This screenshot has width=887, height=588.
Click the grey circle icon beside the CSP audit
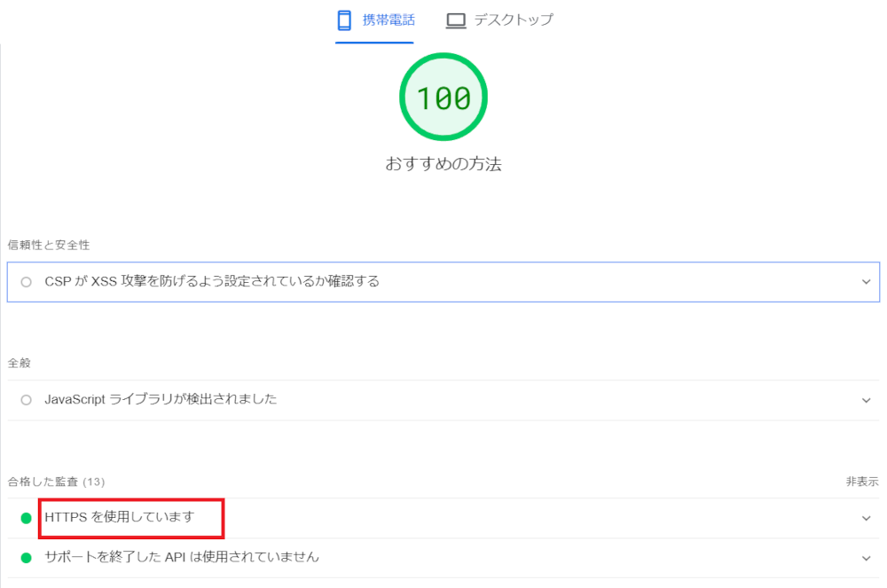click(26, 282)
